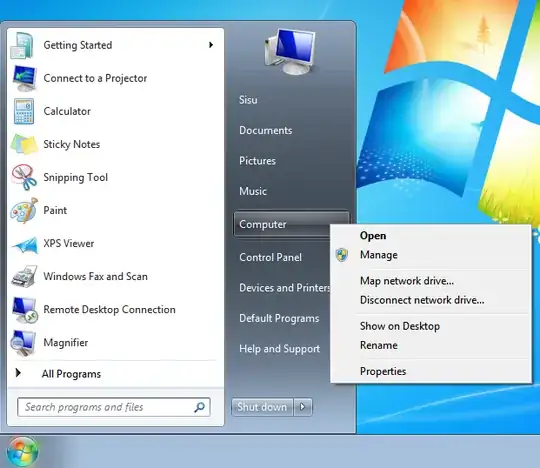540x468 pixels.
Task: Open Devices and Printers
Action: (x=284, y=288)
